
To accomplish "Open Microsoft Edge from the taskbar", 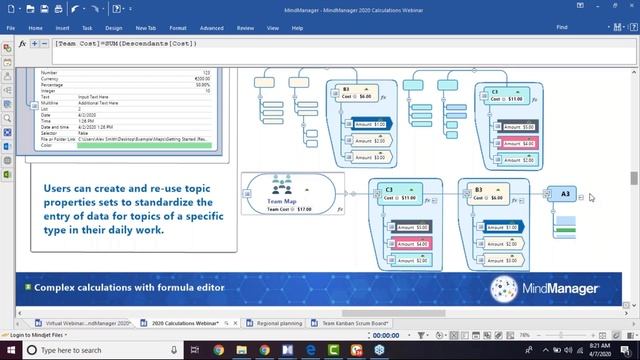I will [x=311, y=350].
